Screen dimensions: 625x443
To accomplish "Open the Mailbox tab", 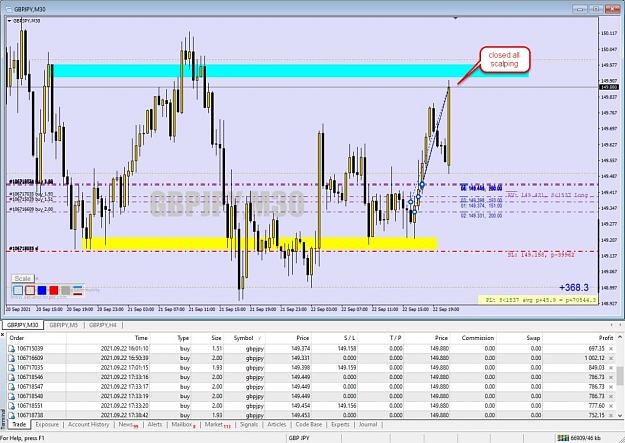I will point(183,425).
